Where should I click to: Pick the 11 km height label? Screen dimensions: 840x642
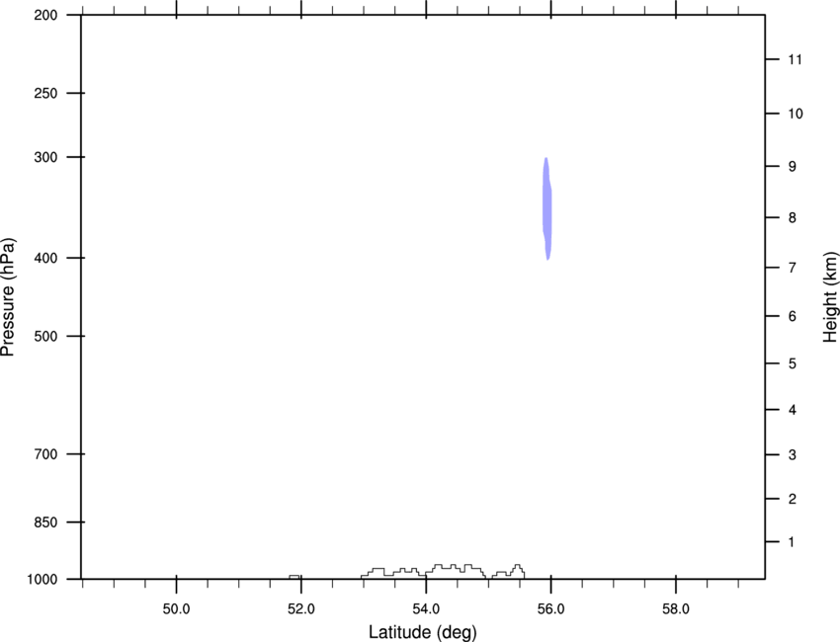point(796,59)
